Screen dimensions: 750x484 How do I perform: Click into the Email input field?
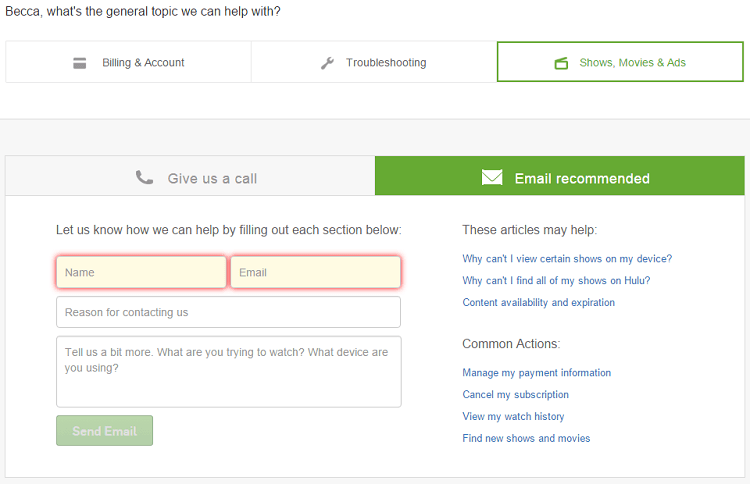pyautogui.click(x=316, y=272)
